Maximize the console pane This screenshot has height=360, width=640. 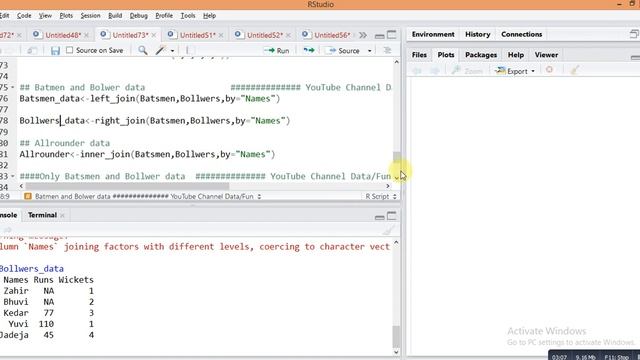tap(391, 216)
